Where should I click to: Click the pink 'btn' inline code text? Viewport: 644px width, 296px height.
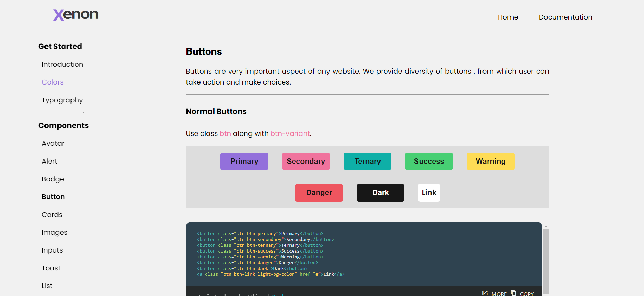225,133
